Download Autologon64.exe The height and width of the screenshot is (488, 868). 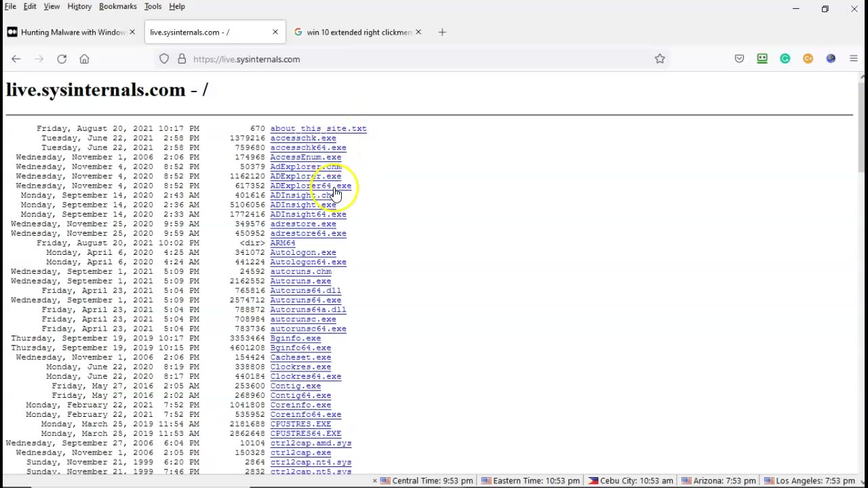308,262
